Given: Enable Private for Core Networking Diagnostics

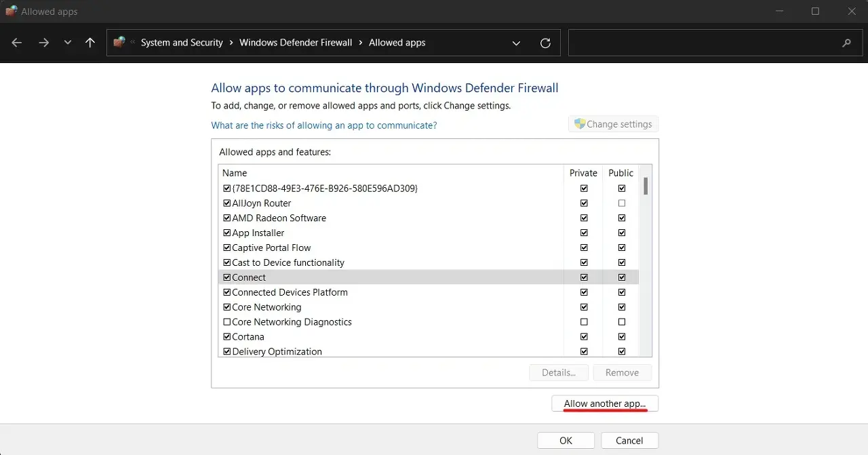Looking at the screenshot, I should [584, 322].
